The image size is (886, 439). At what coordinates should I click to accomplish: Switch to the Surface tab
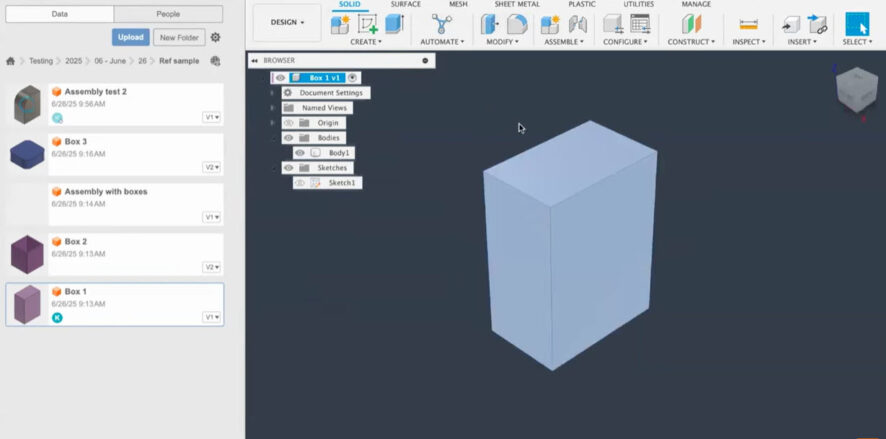click(x=406, y=5)
